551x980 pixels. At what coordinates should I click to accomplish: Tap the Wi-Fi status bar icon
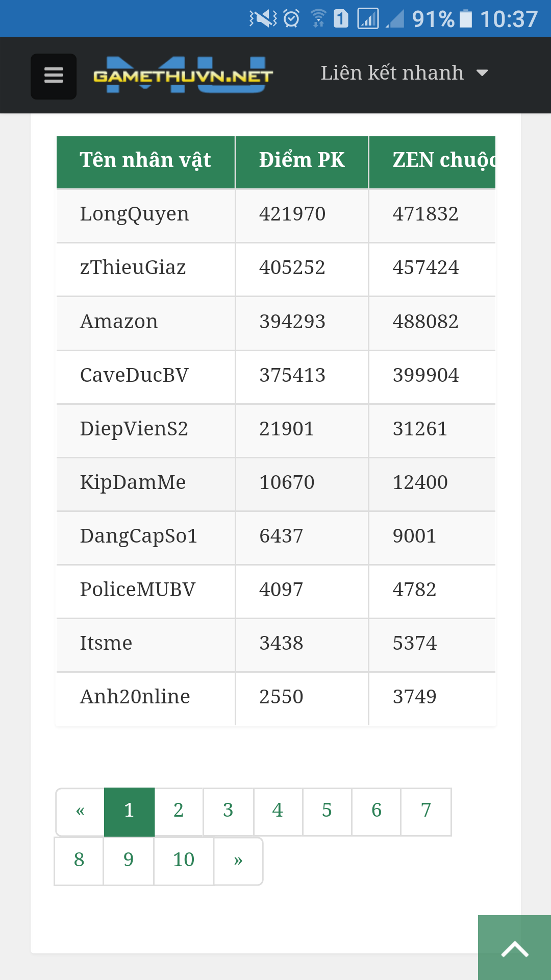click(319, 19)
